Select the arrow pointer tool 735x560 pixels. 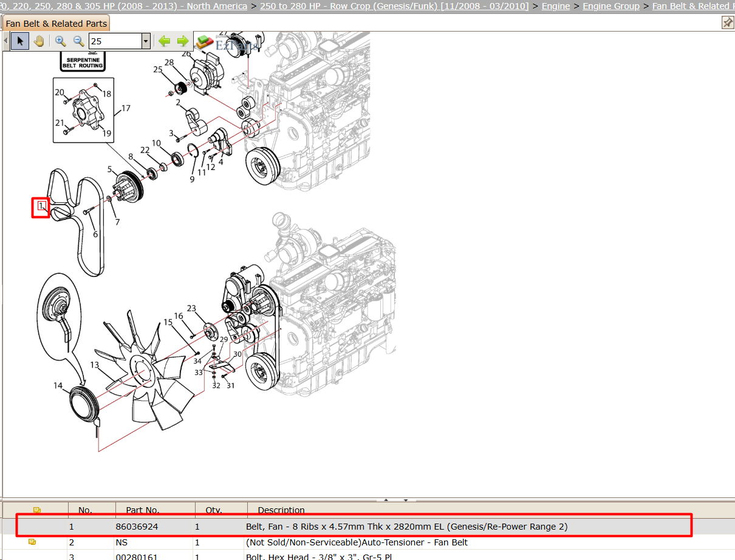20,41
